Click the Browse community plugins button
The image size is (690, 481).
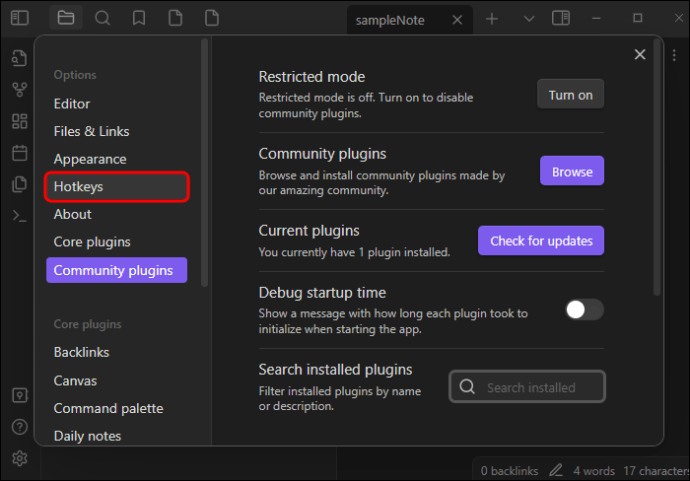click(x=572, y=171)
